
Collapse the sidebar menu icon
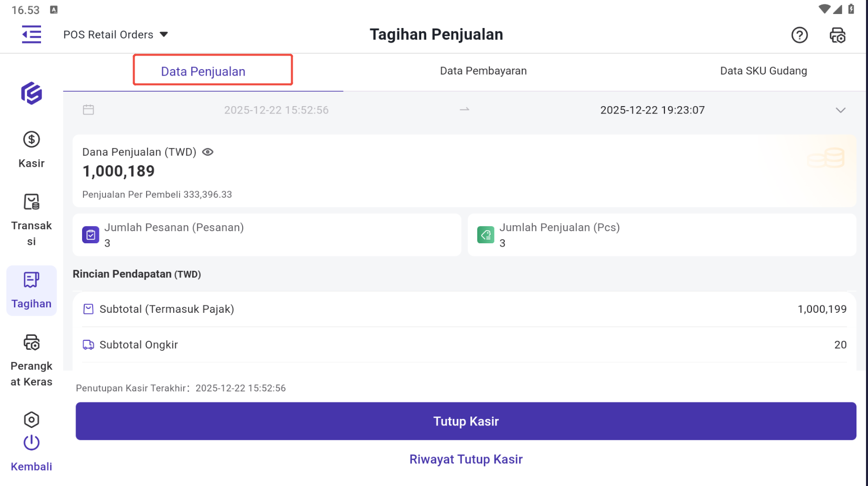pos(32,35)
